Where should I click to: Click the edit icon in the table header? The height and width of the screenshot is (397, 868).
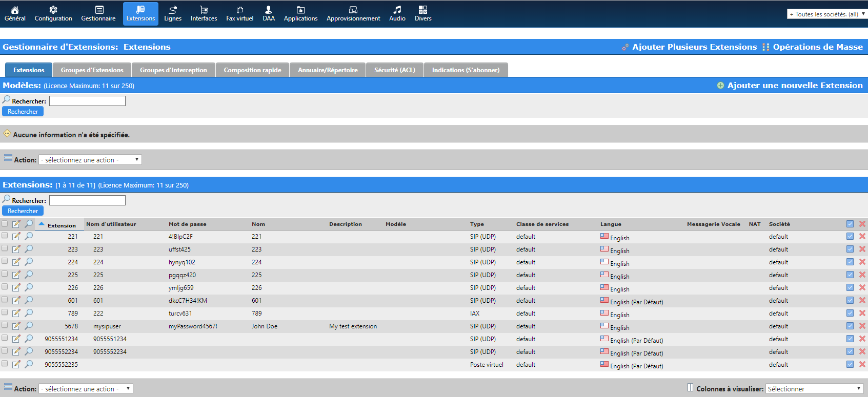tap(16, 224)
